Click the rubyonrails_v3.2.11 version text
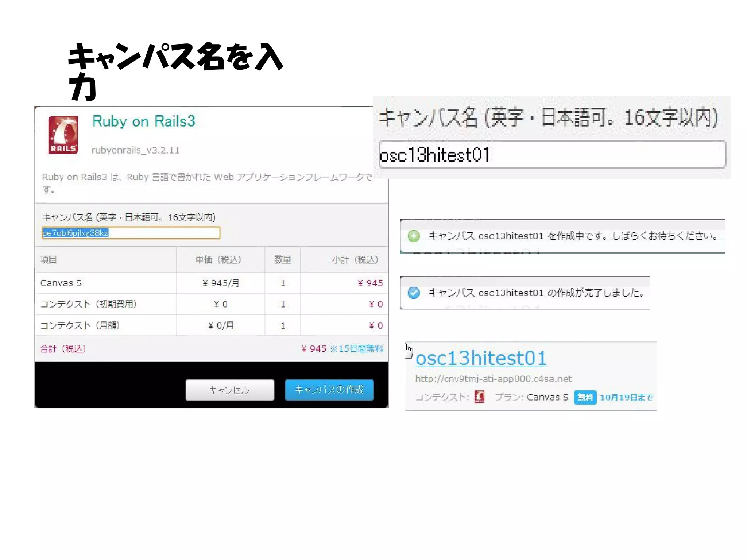 135,150
